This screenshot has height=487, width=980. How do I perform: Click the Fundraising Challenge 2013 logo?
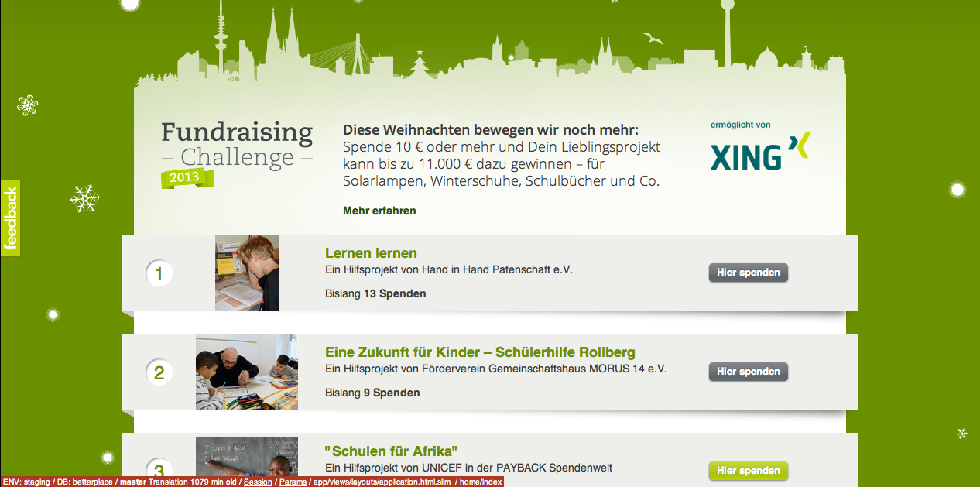237,153
